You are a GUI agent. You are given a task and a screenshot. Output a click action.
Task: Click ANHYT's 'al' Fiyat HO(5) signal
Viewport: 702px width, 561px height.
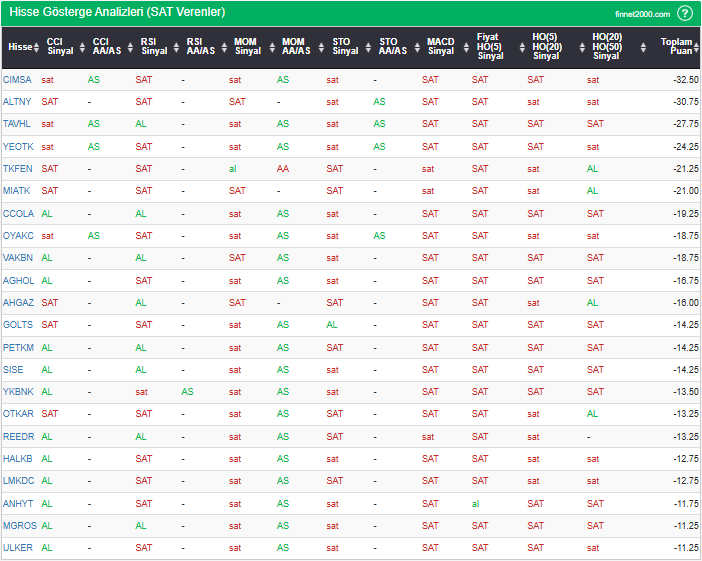pyautogui.click(x=475, y=504)
